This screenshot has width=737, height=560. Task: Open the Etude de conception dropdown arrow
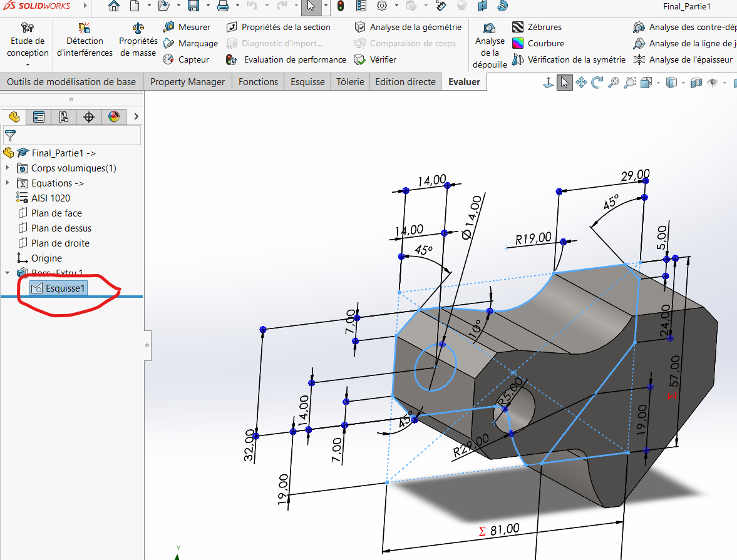[x=28, y=65]
